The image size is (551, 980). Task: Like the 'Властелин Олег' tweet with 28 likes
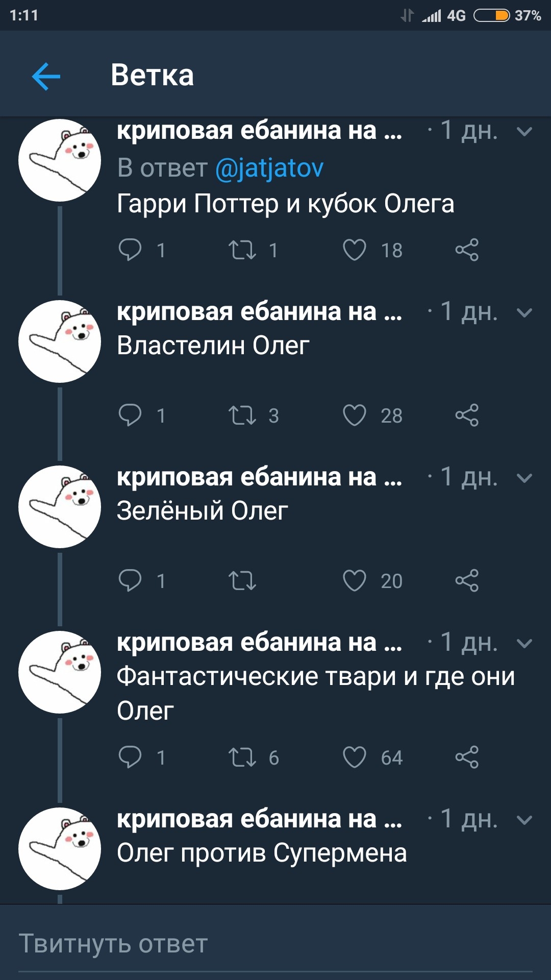(355, 415)
